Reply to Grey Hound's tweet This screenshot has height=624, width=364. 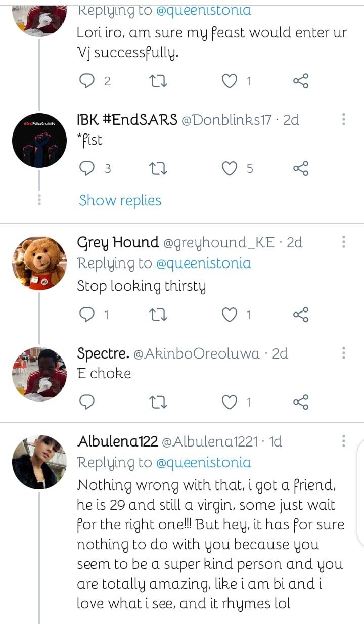[87, 315]
